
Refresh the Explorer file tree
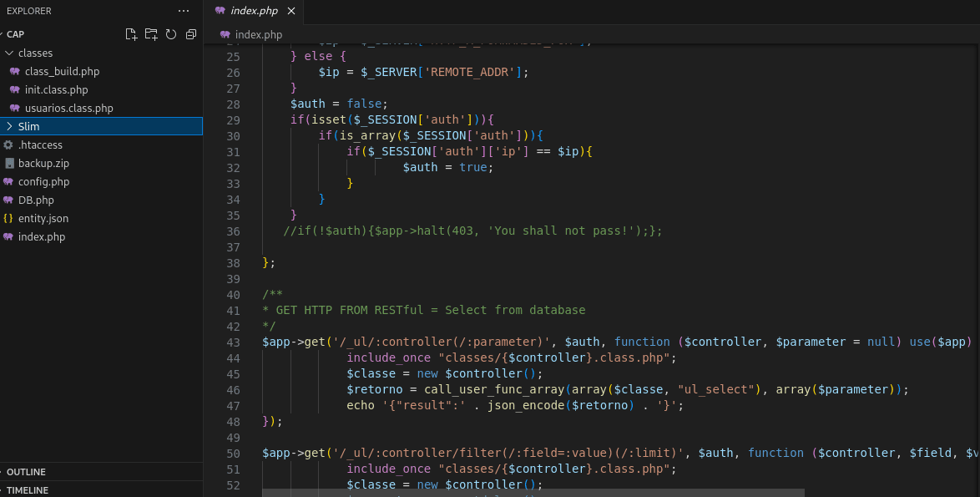click(x=171, y=34)
